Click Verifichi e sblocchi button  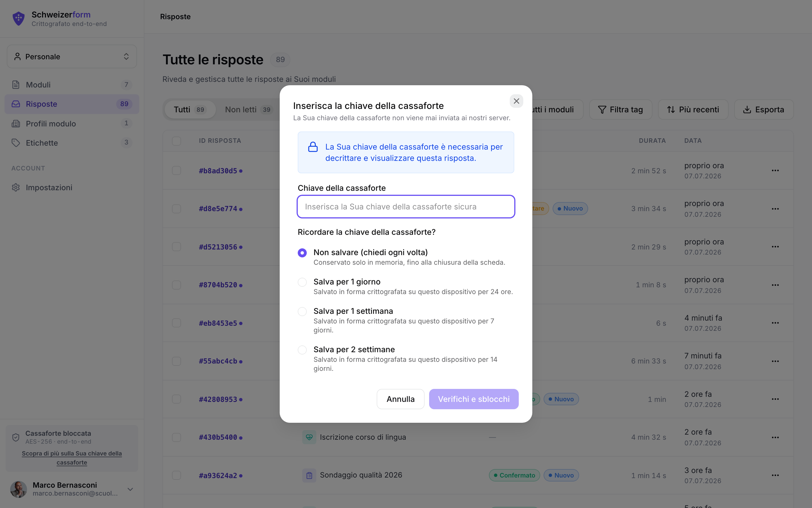tap(473, 399)
